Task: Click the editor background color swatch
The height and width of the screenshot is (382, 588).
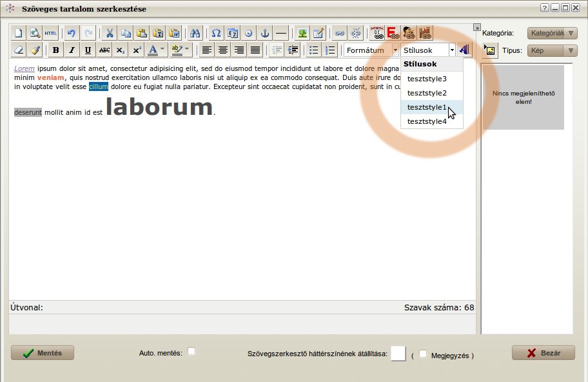Action: (398, 354)
